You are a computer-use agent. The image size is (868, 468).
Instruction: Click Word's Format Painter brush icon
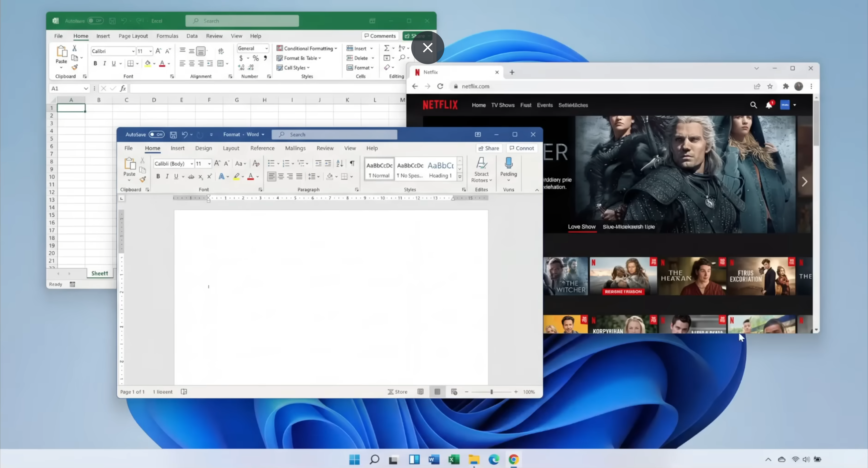143,179
